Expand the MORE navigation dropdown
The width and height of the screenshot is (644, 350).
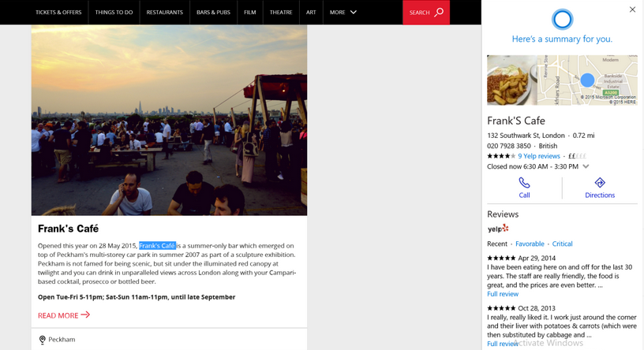(343, 13)
